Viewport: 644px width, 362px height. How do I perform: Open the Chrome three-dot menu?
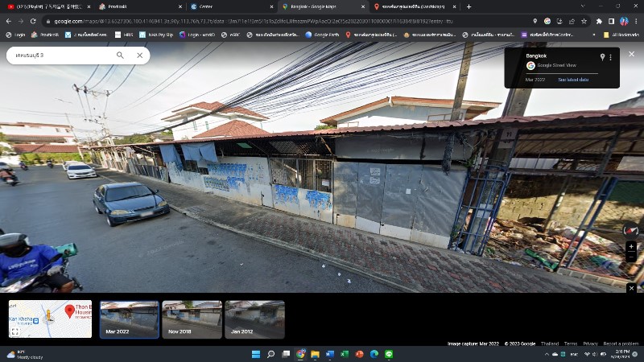pyautogui.click(x=636, y=21)
